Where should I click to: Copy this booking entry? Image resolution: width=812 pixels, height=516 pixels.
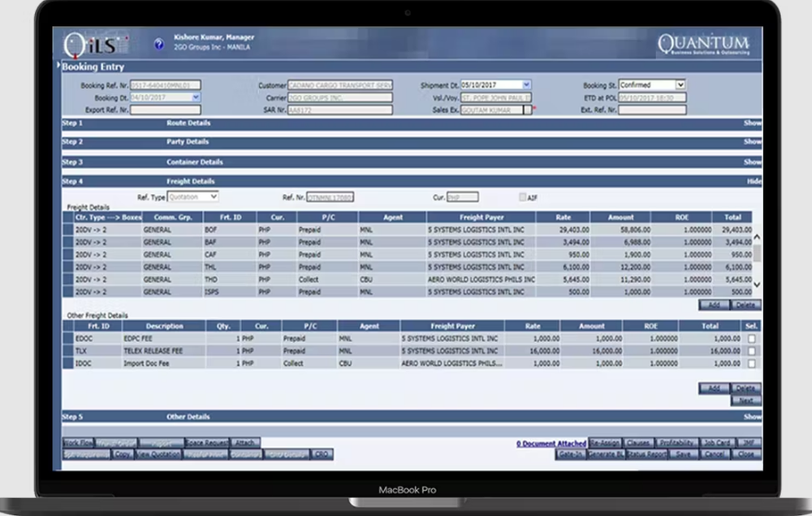click(x=122, y=454)
